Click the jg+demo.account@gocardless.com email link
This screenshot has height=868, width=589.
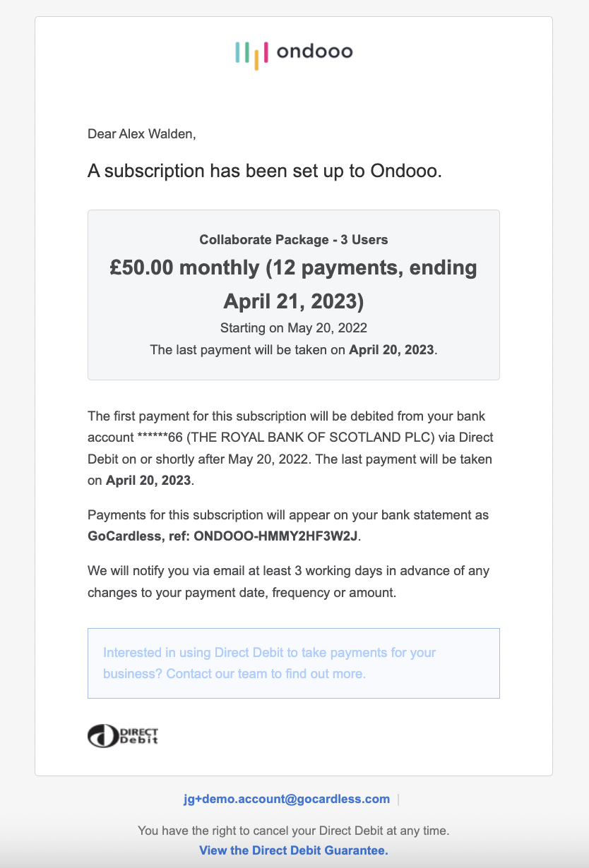tap(286, 799)
